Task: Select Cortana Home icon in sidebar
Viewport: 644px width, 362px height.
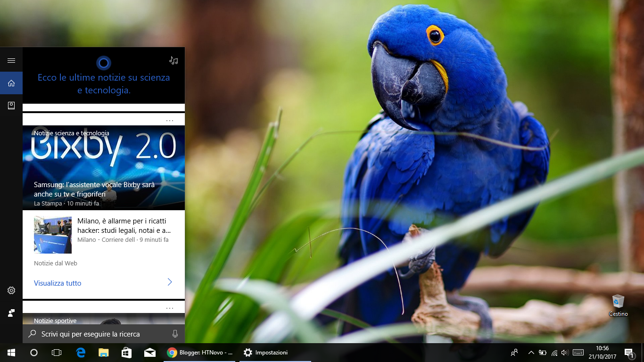Action: click(x=11, y=83)
